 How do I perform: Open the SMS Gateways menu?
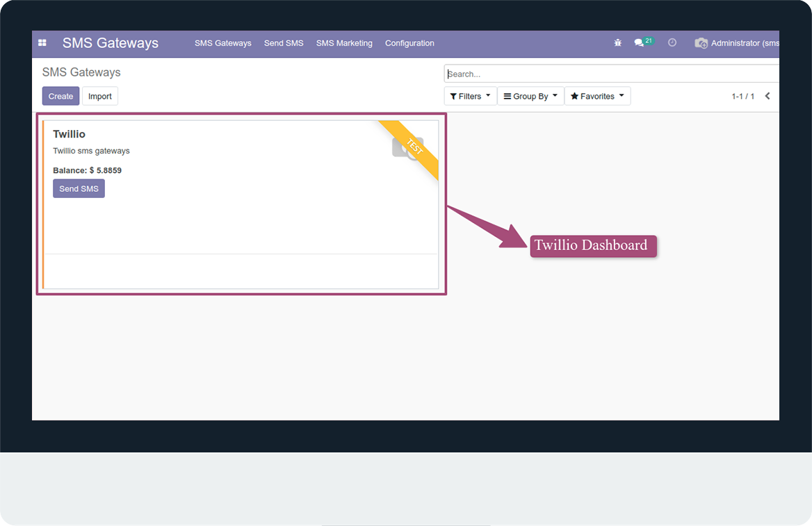222,43
